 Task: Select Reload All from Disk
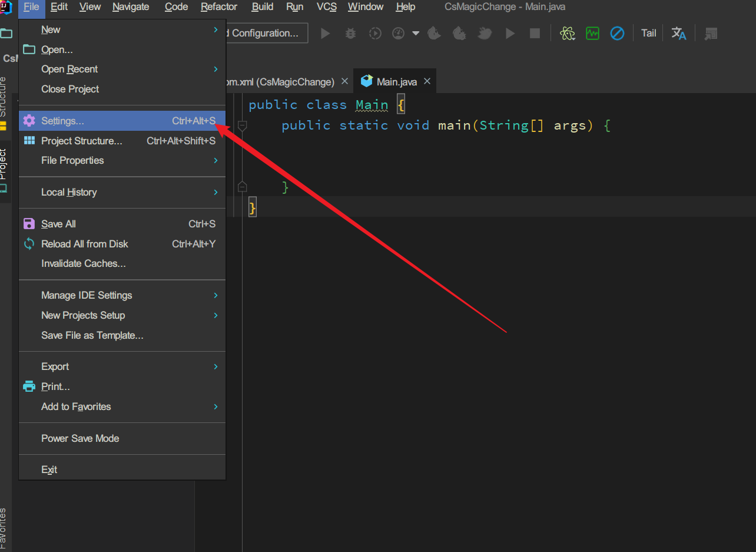click(x=122, y=244)
